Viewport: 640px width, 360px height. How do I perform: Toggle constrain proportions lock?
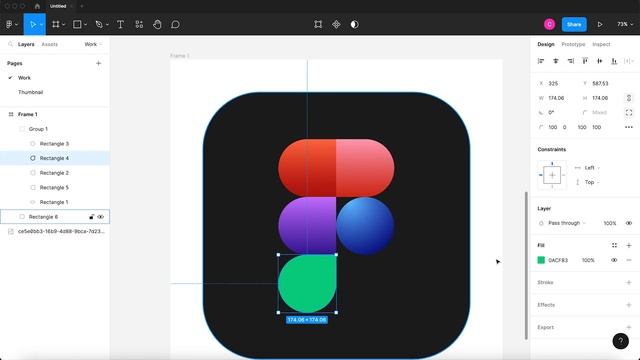[x=629, y=98]
